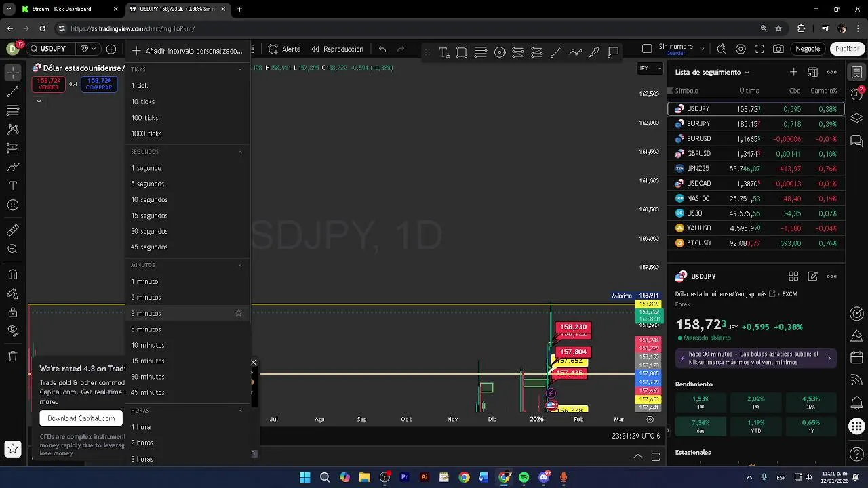This screenshot has height=488, width=868.
Task: Collapse the SEGUNDOS section chevron
Action: 240,152
